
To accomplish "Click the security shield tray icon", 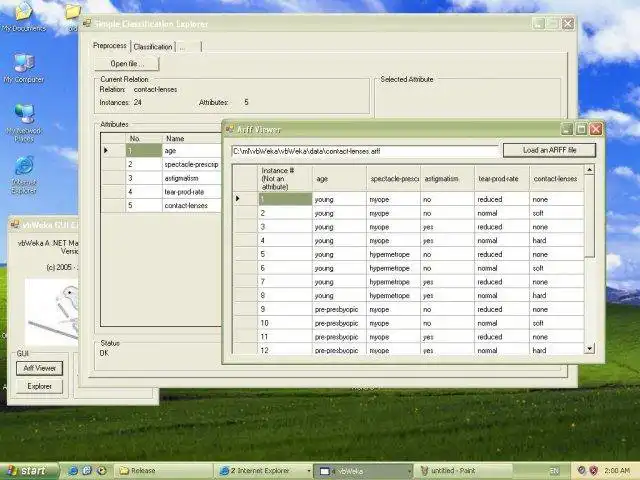I will pos(593,471).
